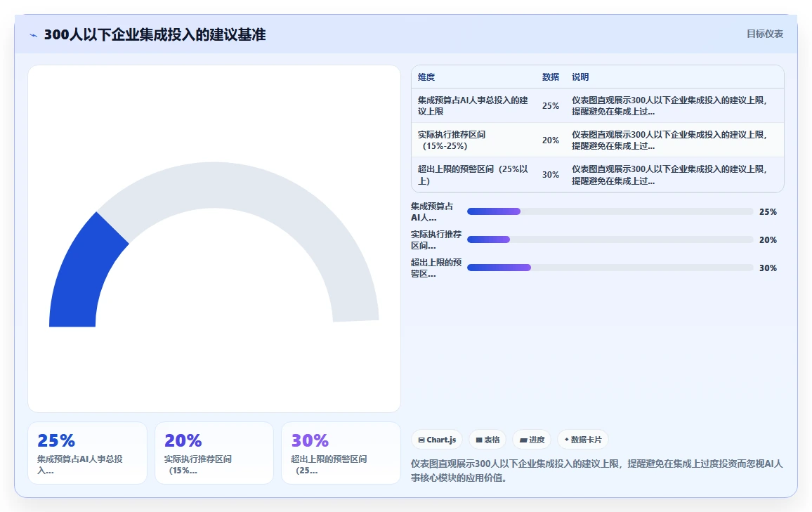Click the summary paragraph starting 仪表图直观展示
The height and width of the screenshot is (512, 812).
[597, 471]
